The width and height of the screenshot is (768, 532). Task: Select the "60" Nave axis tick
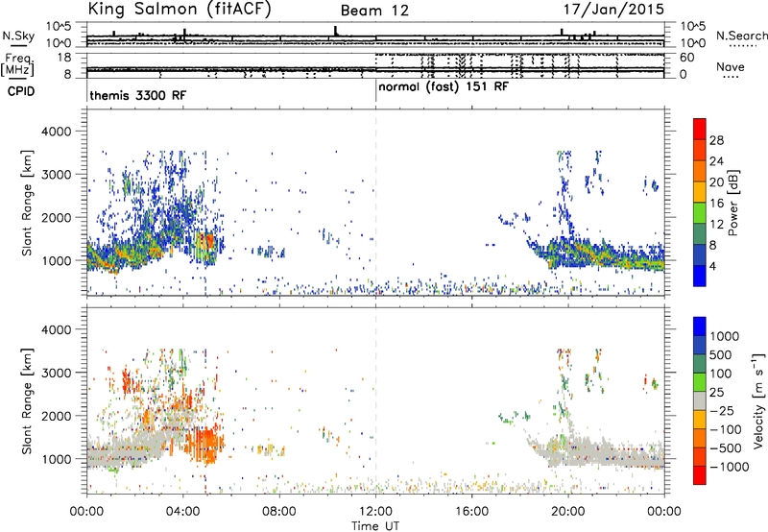tap(687, 58)
